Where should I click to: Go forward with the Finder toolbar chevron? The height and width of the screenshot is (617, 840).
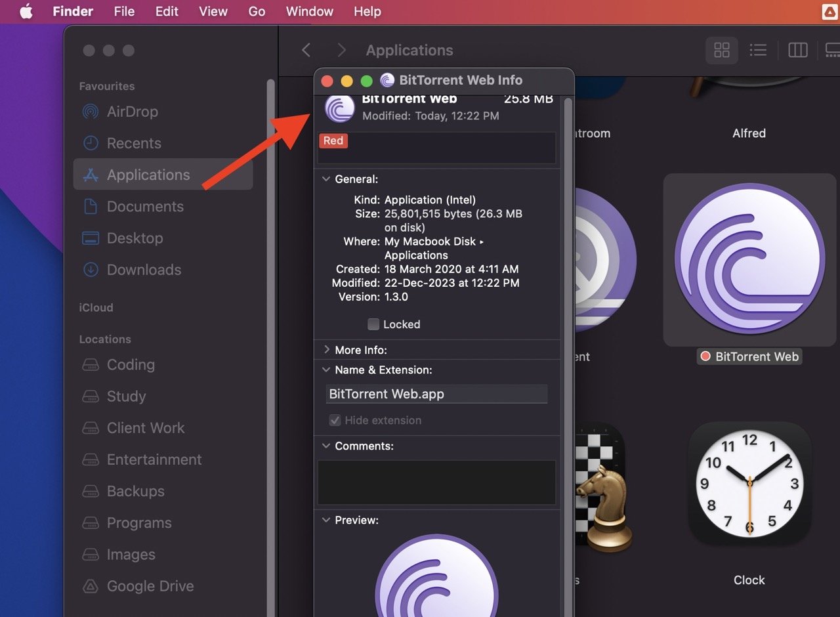pyautogui.click(x=341, y=50)
